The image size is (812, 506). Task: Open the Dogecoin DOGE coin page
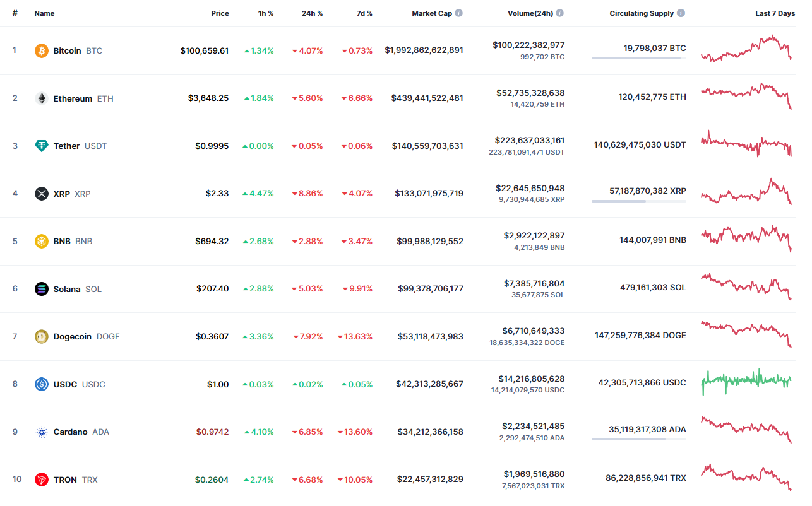pyautogui.click(x=87, y=336)
